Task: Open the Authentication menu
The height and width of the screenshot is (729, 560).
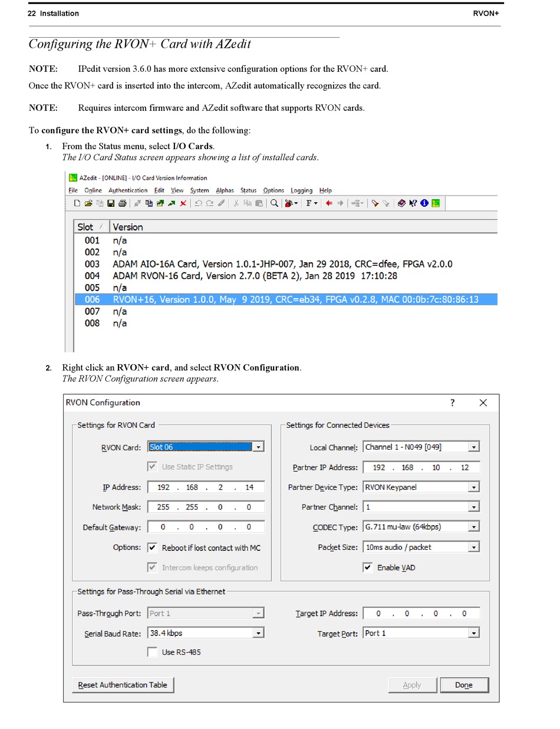Action: 128,190
